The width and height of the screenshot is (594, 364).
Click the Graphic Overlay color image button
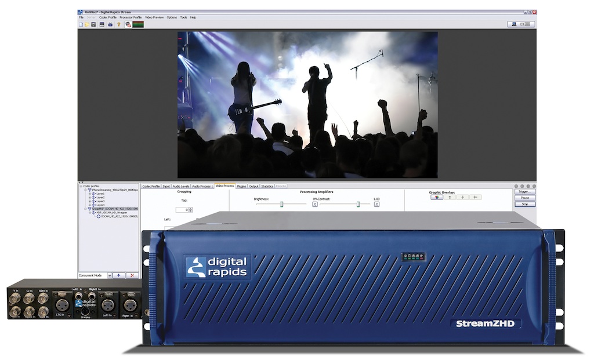[437, 197]
